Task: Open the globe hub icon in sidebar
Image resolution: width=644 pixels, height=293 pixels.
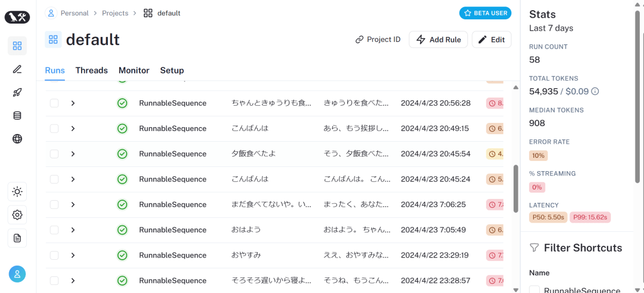Action: (x=17, y=139)
